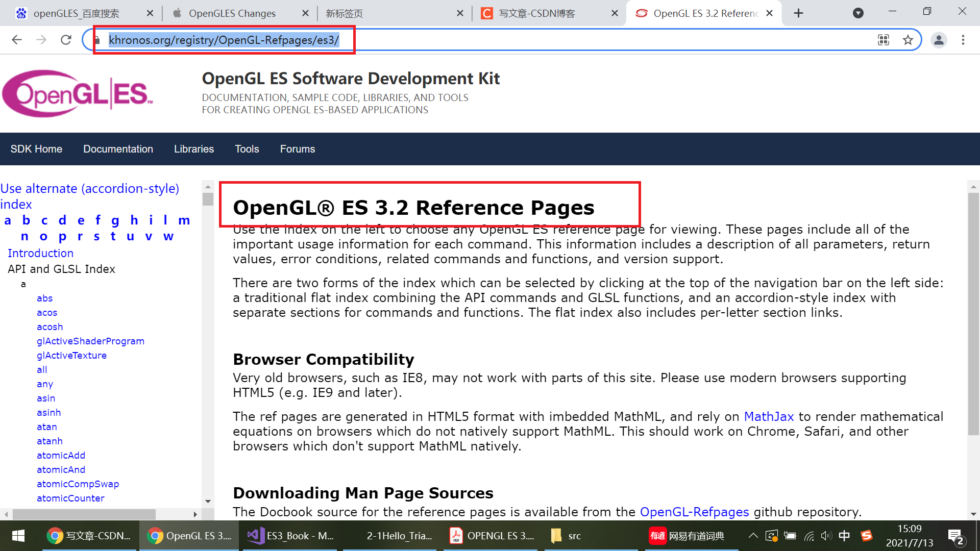This screenshot has height=551, width=980.
Task: Open the glActiveTexture reference link
Action: 71,355
